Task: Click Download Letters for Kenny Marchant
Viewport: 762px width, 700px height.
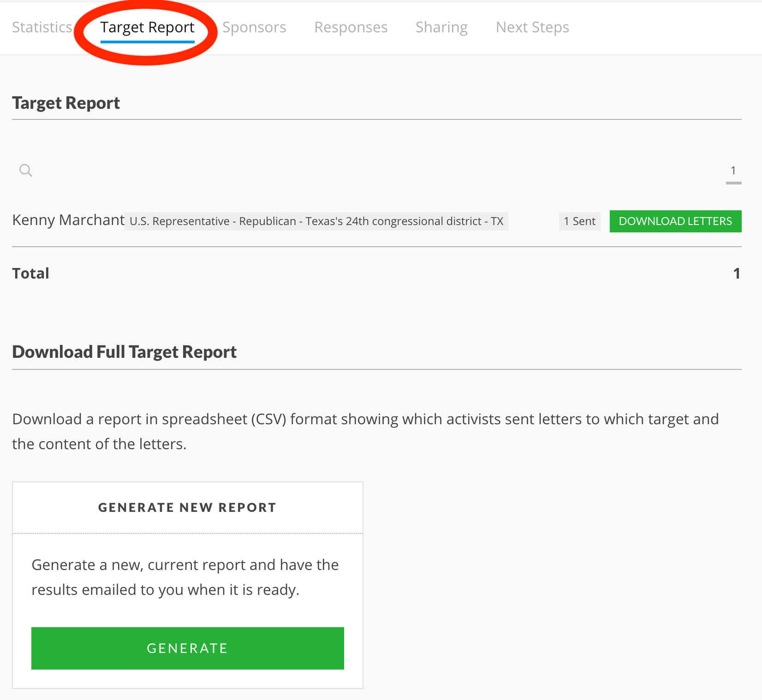Action: pyautogui.click(x=675, y=221)
